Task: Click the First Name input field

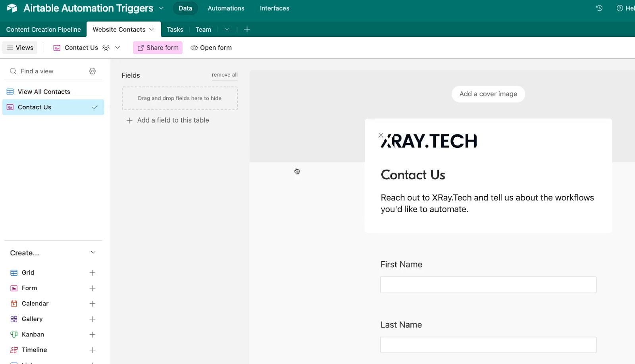Action: (488, 285)
